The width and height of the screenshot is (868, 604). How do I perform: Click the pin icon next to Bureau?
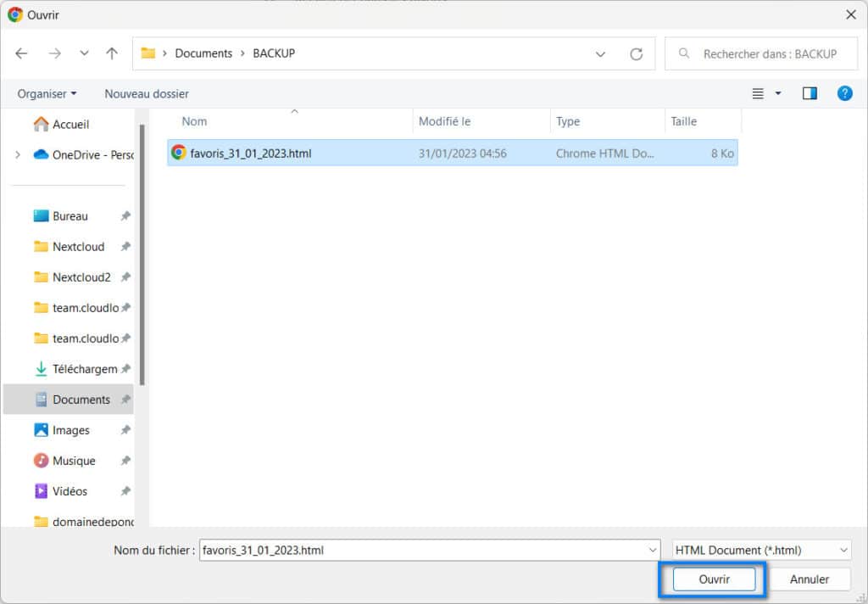click(x=125, y=216)
